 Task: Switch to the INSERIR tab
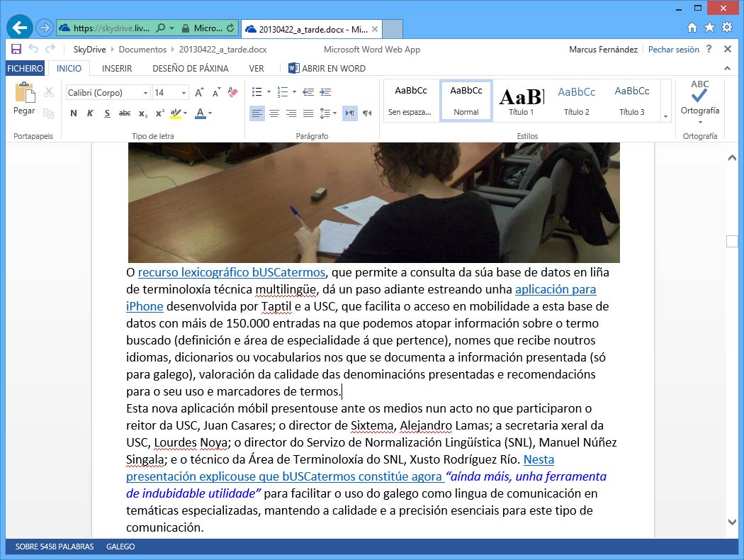(117, 68)
